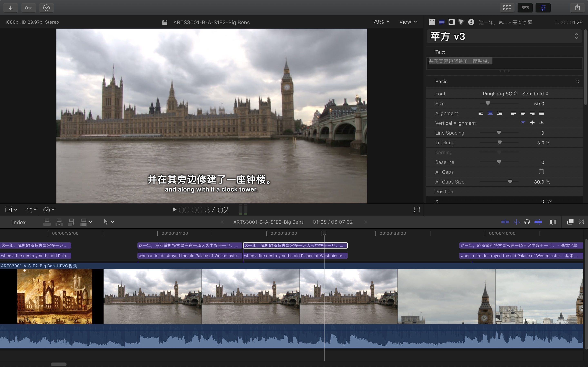Open the View options dropdown
The width and height of the screenshot is (588, 367).
(408, 22)
